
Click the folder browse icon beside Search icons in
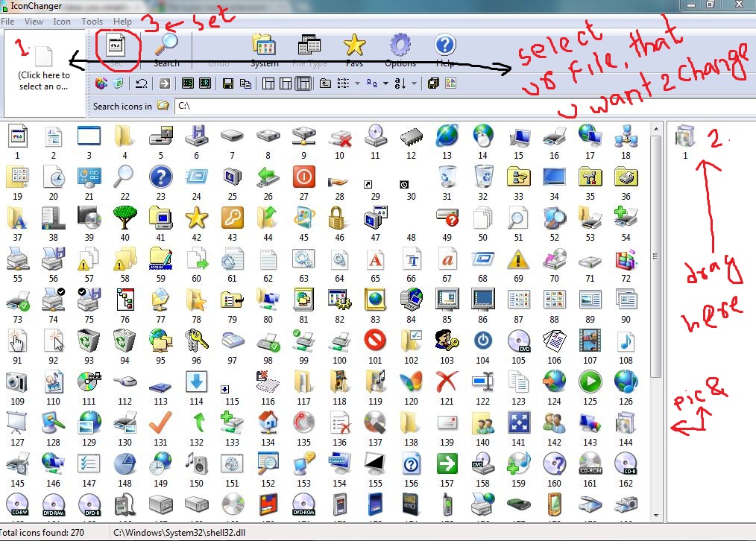pyautogui.click(x=164, y=106)
